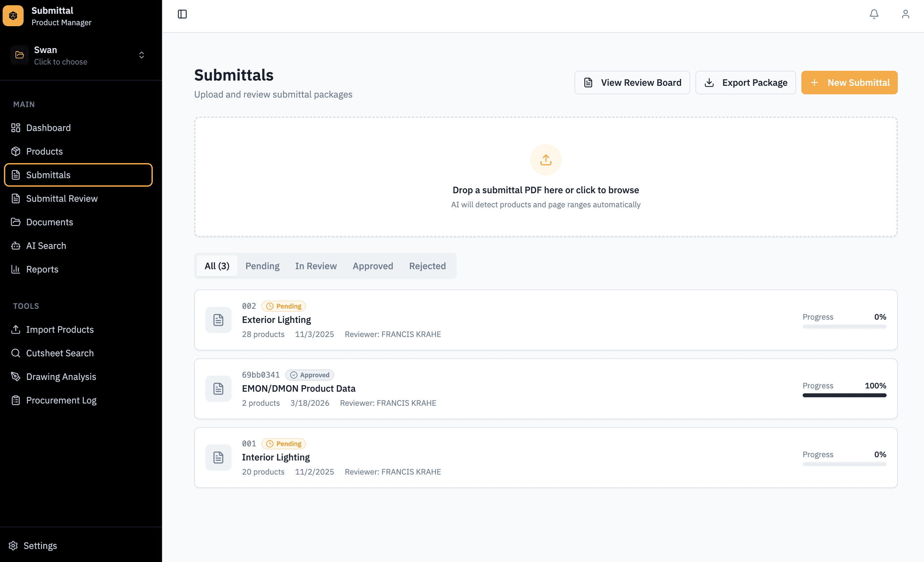Viewport: 924px width, 562px height.
Task: Click the Submittal app logo icon
Action: point(13,16)
